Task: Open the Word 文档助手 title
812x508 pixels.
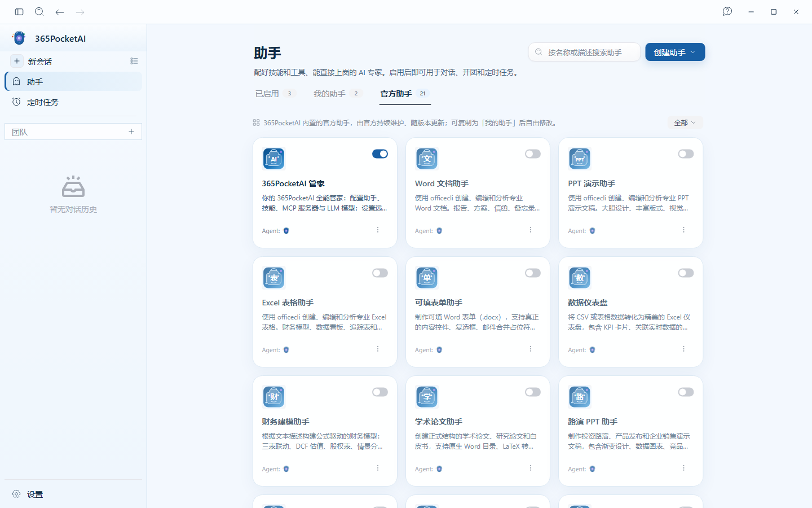Action: (x=442, y=183)
